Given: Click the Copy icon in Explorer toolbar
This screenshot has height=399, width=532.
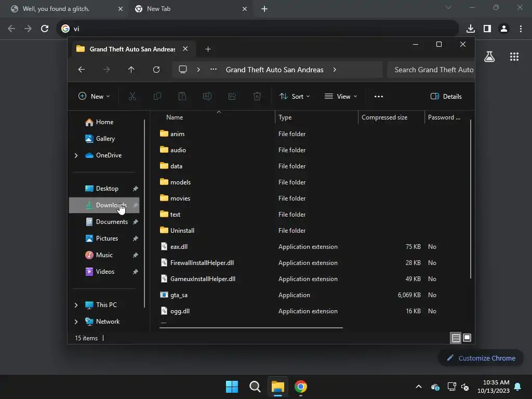Looking at the screenshot, I should pos(157,96).
